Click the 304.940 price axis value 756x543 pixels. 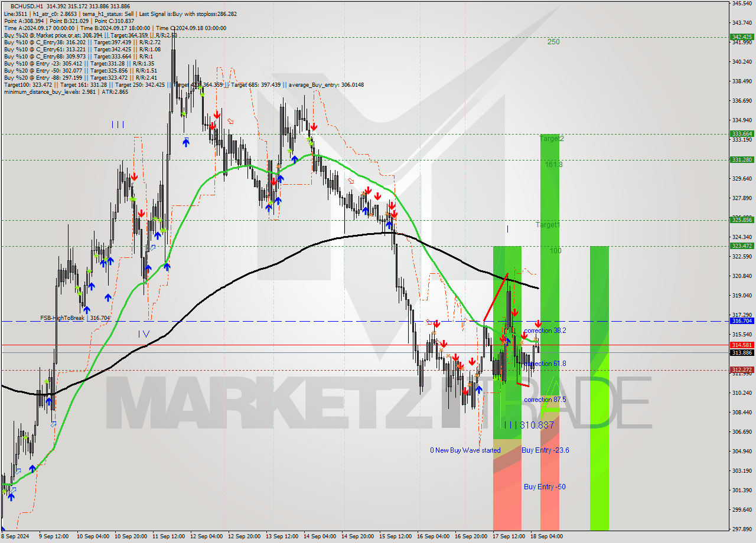742,451
